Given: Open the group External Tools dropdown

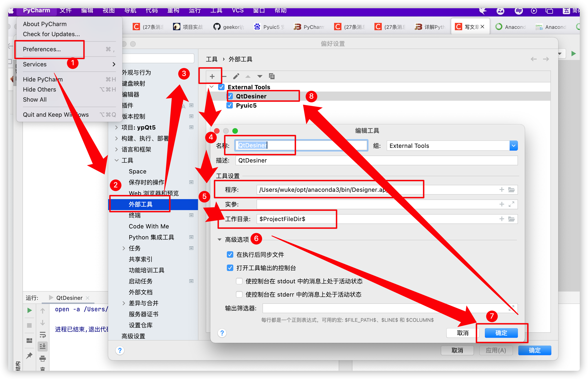Looking at the screenshot, I should (x=513, y=146).
